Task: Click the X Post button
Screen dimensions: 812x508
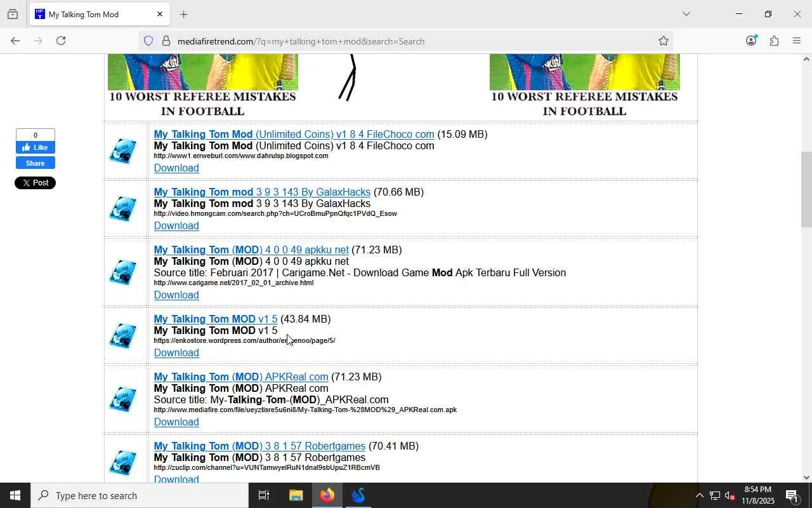Action: [35, 183]
